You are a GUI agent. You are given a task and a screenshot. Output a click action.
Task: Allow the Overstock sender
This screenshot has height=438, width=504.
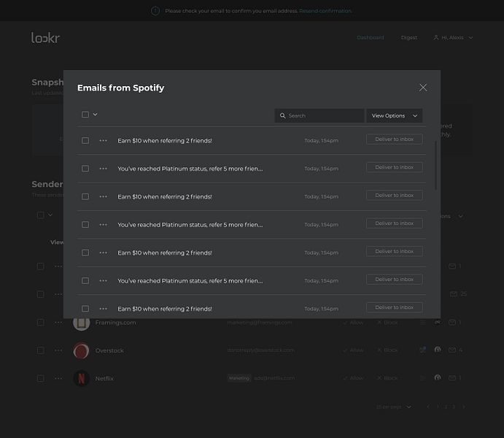click(x=353, y=350)
